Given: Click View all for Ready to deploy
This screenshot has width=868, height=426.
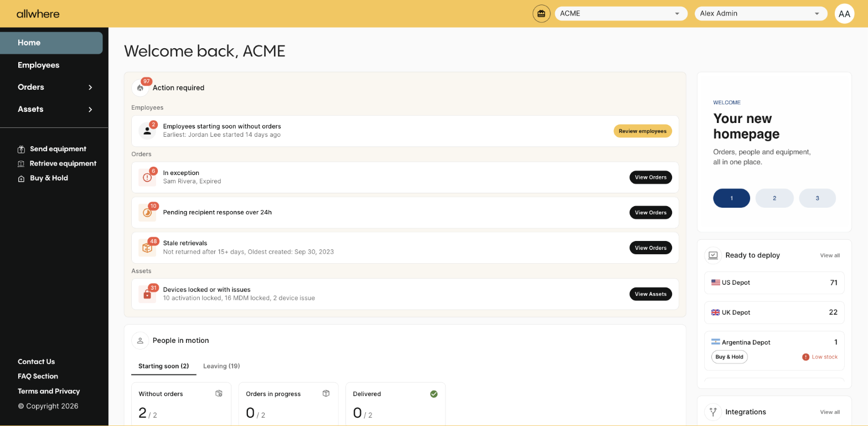Looking at the screenshot, I should click(830, 255).
